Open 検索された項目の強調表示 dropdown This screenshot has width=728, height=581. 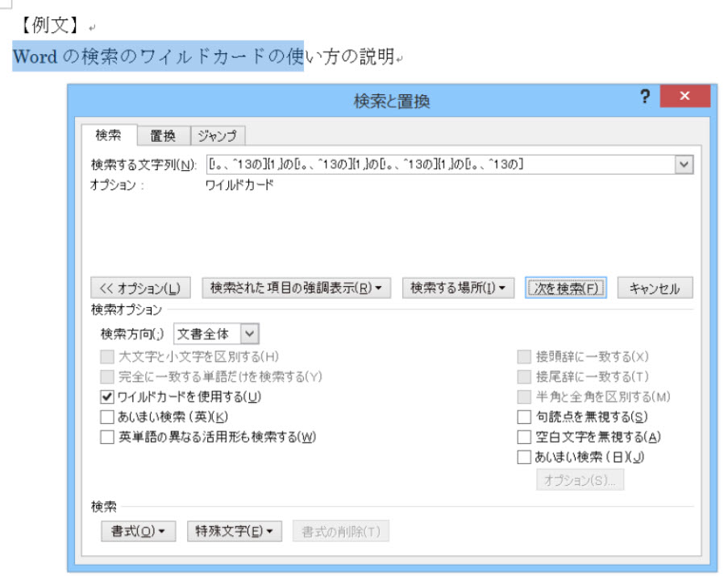tap(296, 288)
